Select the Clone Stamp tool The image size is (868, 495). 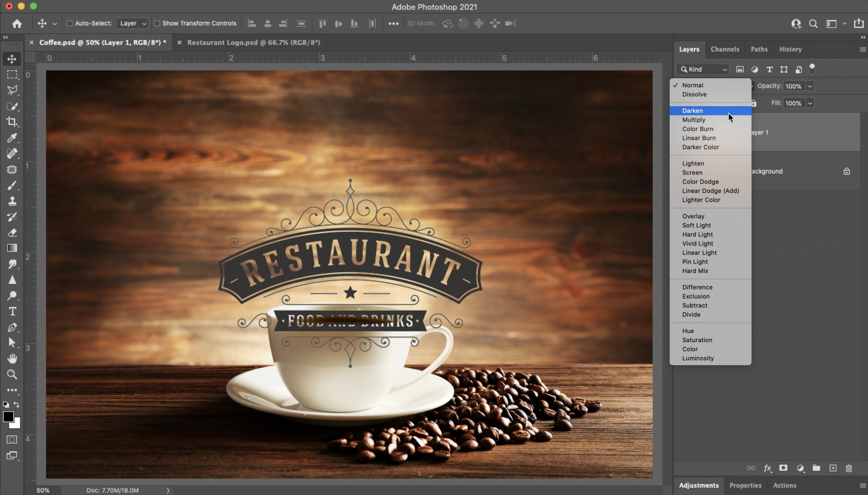(x=12, y=200)
